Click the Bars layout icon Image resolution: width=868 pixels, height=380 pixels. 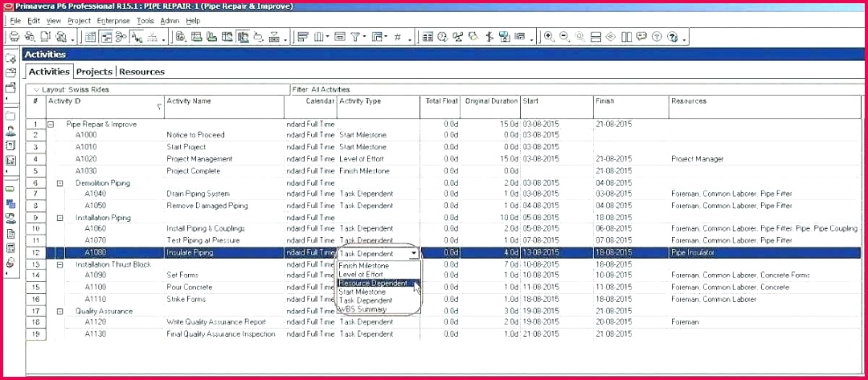click(x=303, y=37)
